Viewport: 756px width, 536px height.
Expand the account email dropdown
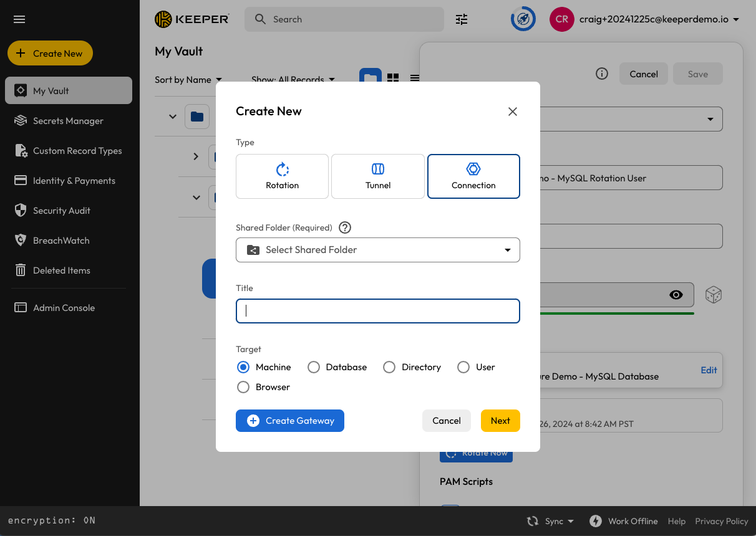click(x=736, y=19)
